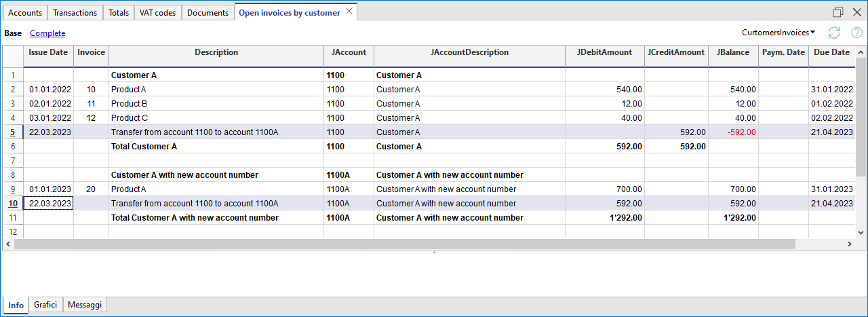Click the JBalance column header
The width and height of the screenshot is (868, 317).
[x=733, y=52]
